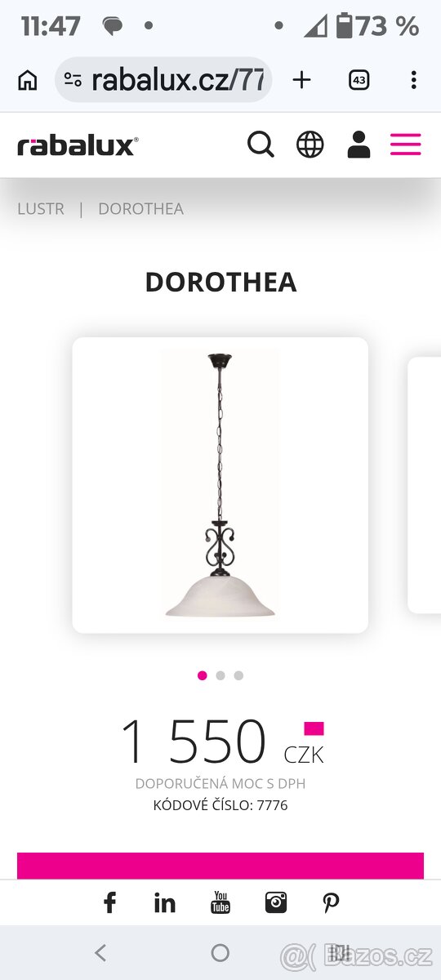Go to the LUSTR breadcrumb
Image resolution: width=441 pixels, height=980 pixels.
(x=41, y=208)
